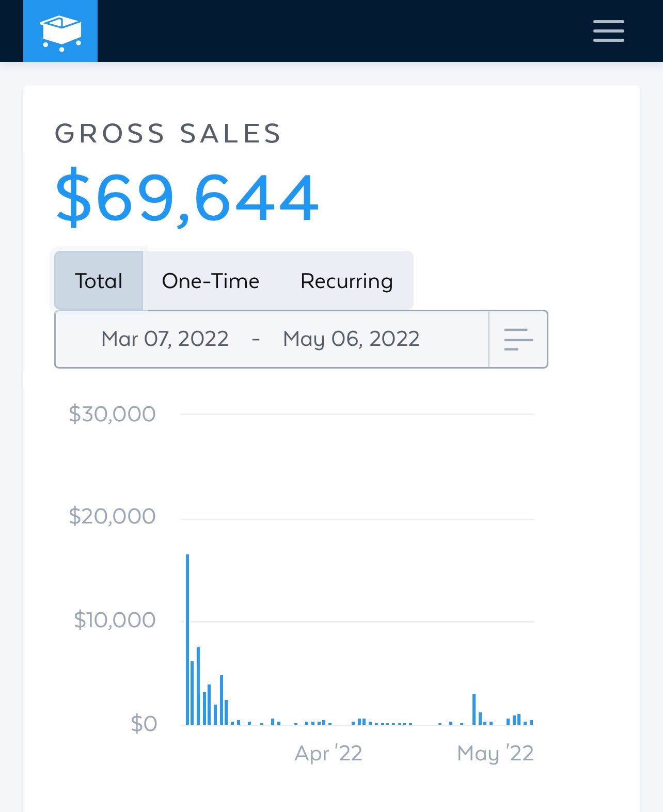Select the One-Time sales tab
The image size is (663, 812).
tap(211, 281)
